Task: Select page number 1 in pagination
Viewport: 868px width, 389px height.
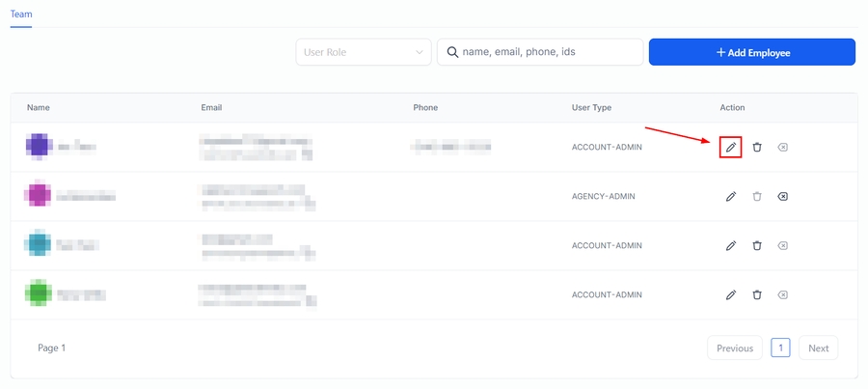Action: pos(780,348)
